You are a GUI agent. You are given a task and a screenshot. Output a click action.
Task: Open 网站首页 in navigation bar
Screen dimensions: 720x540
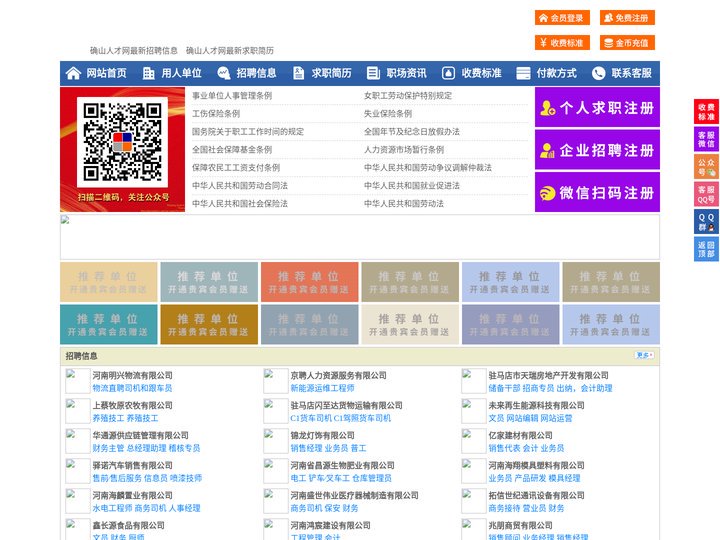pyautogui.click(x=107, y=73)
